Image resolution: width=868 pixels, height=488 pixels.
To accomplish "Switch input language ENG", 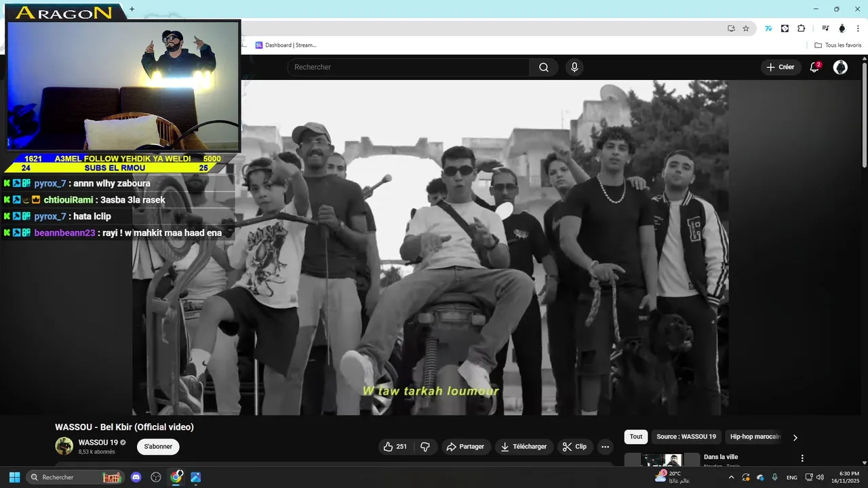I will coord(791,477).
